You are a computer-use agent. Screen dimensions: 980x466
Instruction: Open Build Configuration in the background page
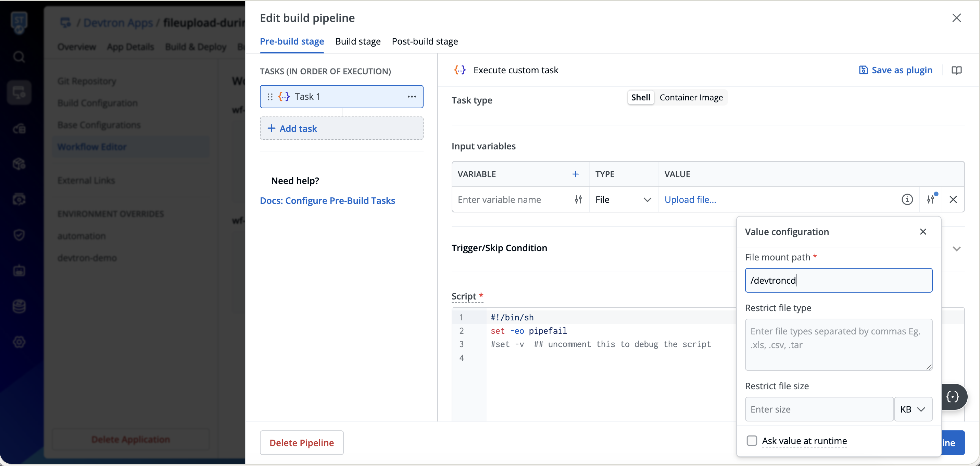tap(97, 103)
